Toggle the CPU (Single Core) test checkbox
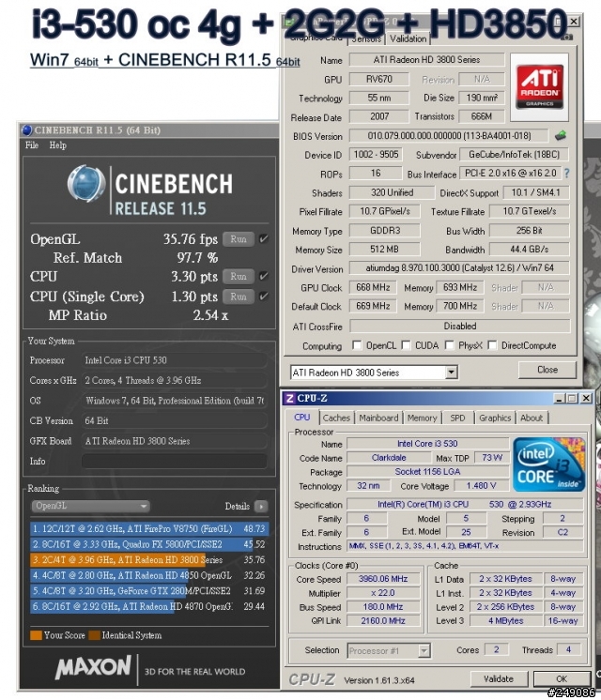 (264, 296)
